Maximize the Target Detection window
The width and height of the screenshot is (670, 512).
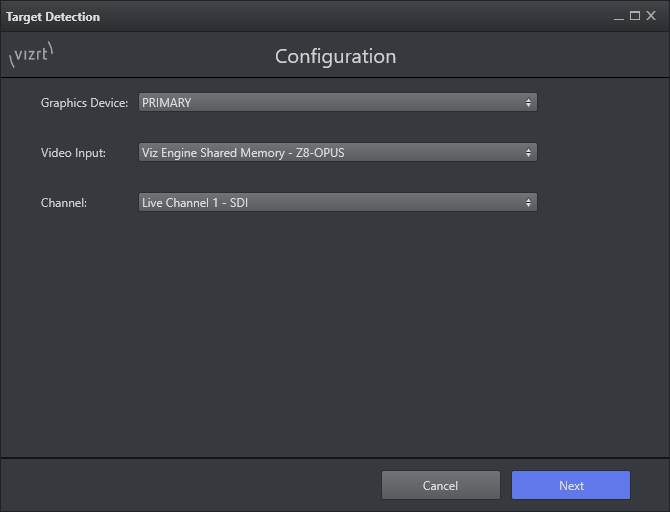(x=635, y=16)
